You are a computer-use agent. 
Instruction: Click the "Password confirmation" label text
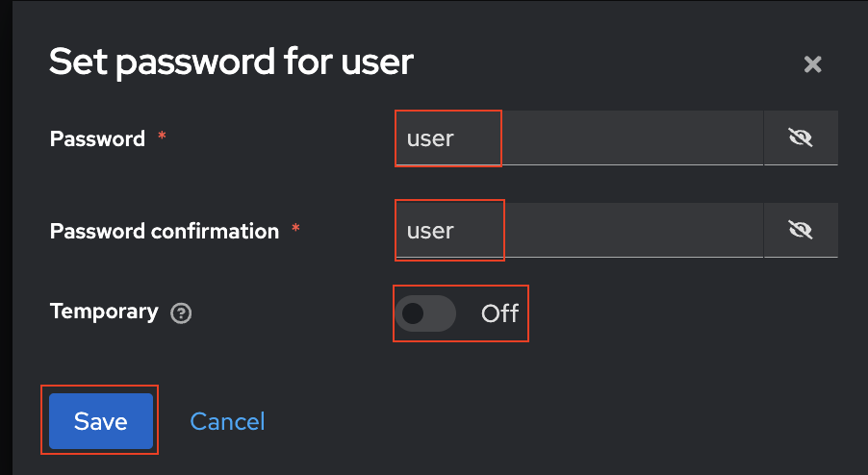164,231
